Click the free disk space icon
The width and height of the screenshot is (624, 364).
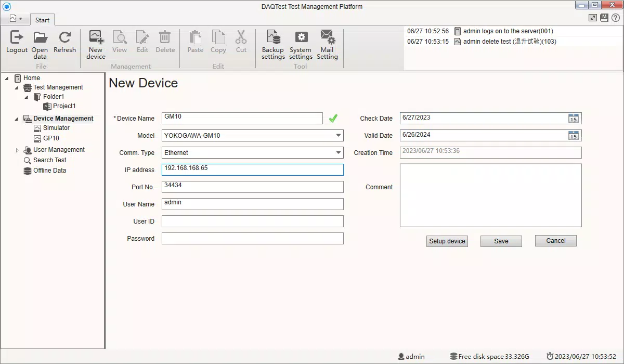(x=453, y=357)
